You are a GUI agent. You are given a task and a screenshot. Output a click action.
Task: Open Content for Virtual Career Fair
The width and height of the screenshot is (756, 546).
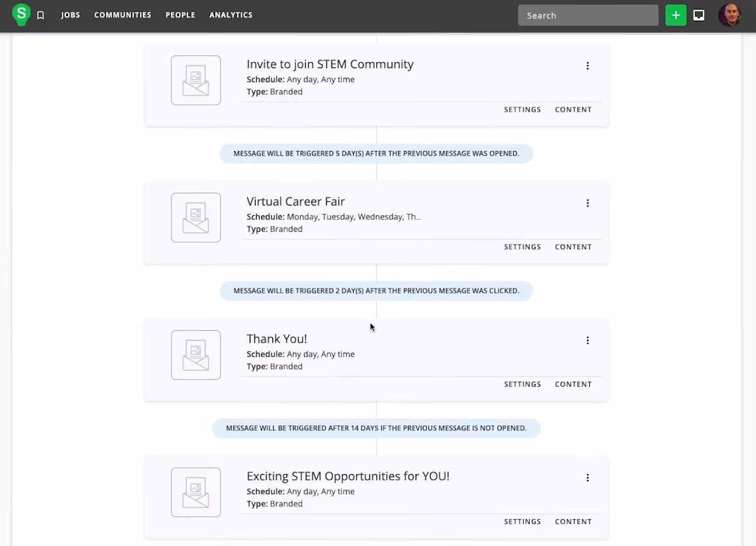pos(573,247)
